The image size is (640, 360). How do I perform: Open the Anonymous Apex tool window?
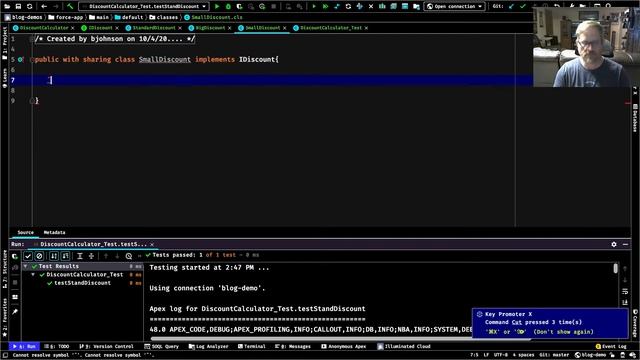tap(344, 346)
